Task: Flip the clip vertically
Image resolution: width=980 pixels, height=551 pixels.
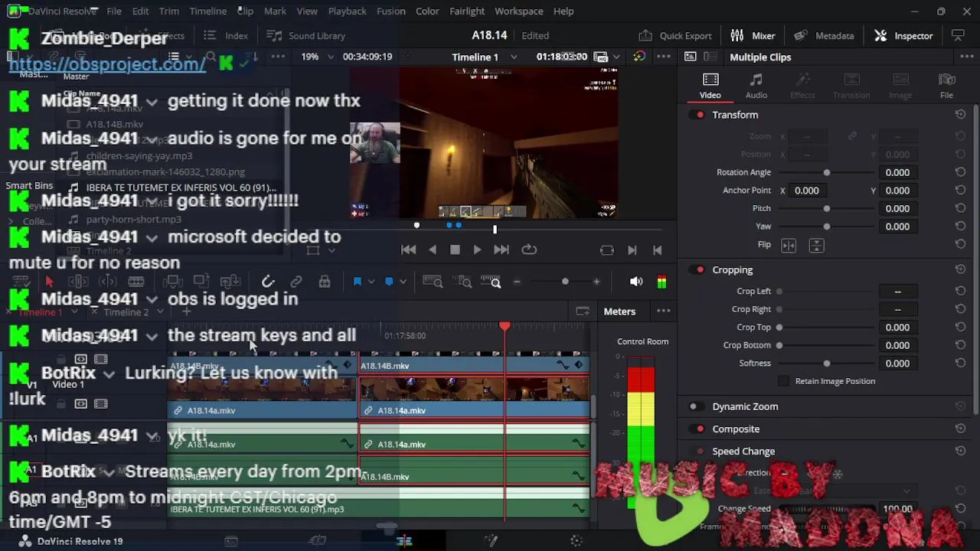Action: pyautogui.click(x=816, y=245)
